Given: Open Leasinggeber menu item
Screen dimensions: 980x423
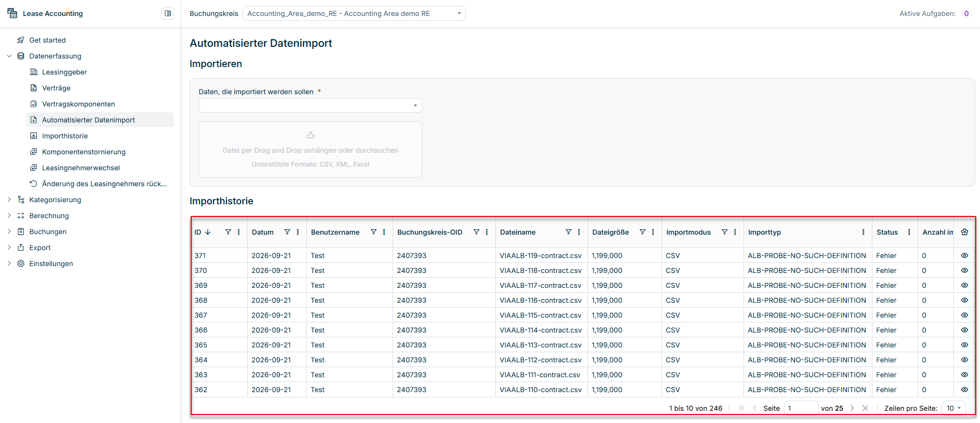Looking at the screenshot, I should (x=64, y=72).
